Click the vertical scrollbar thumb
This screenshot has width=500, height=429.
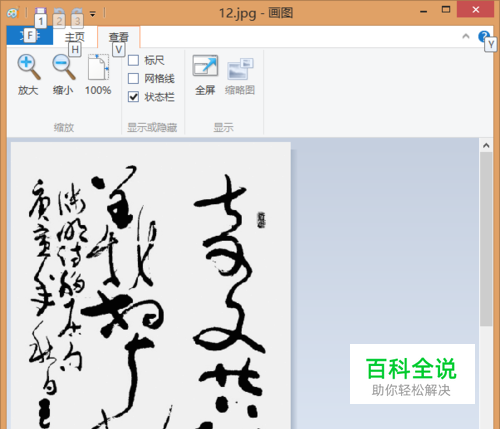(x=486, y=239)
